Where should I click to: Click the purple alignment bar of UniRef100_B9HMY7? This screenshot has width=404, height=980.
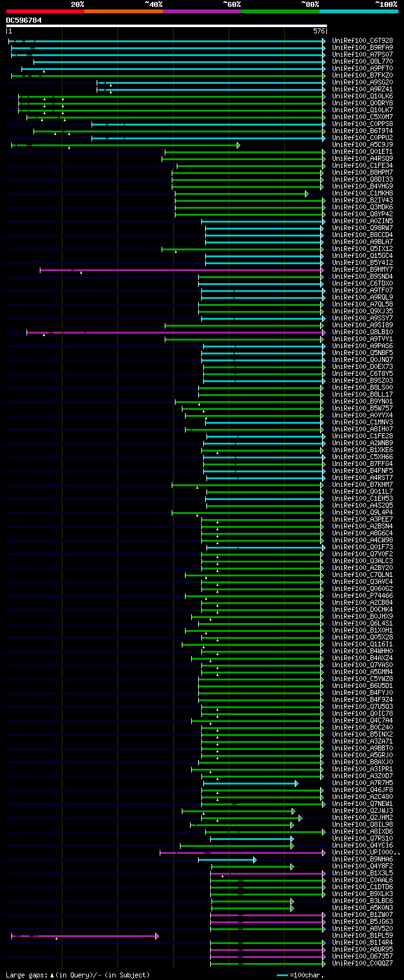tap(182, 270)
